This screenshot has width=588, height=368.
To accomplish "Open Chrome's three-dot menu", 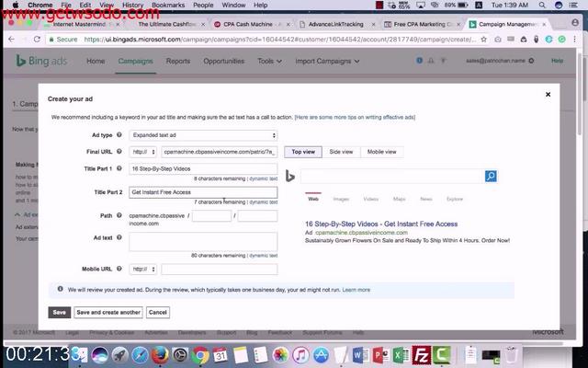I will pos(574,39).
